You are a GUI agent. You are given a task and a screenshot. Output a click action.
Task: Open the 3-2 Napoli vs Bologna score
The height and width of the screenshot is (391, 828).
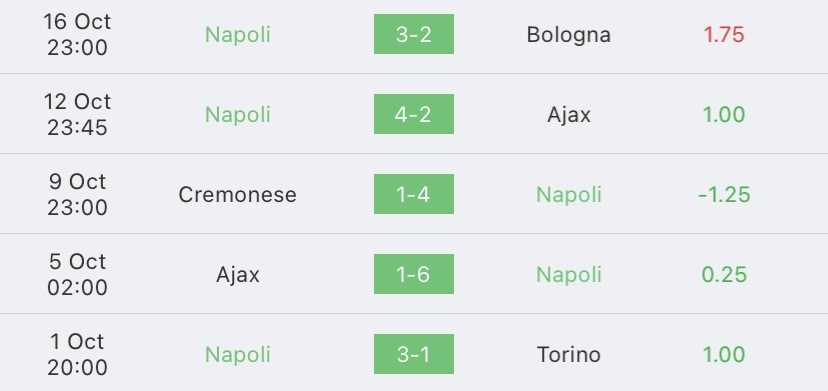point(413,34)
